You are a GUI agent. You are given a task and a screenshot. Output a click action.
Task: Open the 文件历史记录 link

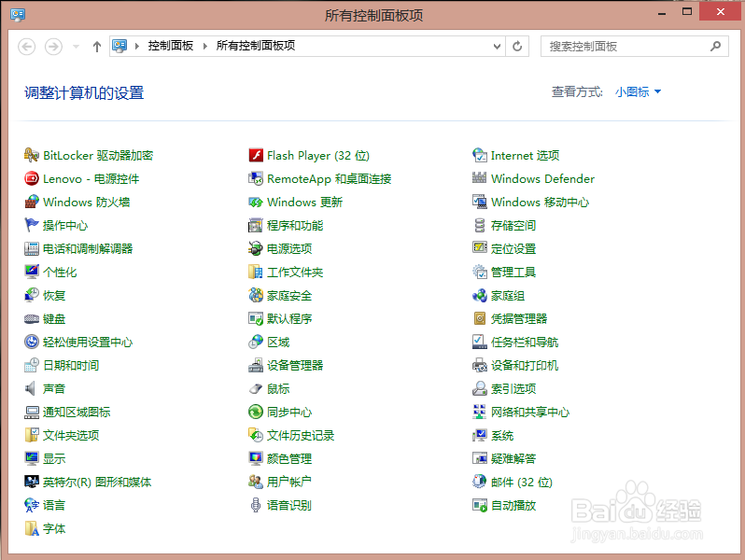[x=301, y=436]
